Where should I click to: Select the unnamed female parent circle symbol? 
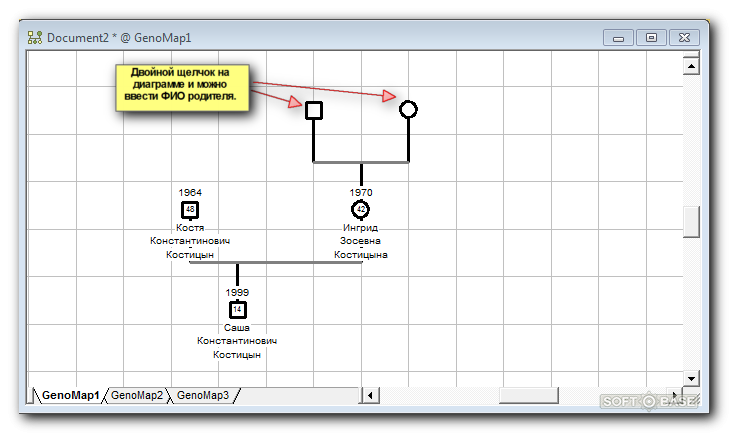pos(408,109)
